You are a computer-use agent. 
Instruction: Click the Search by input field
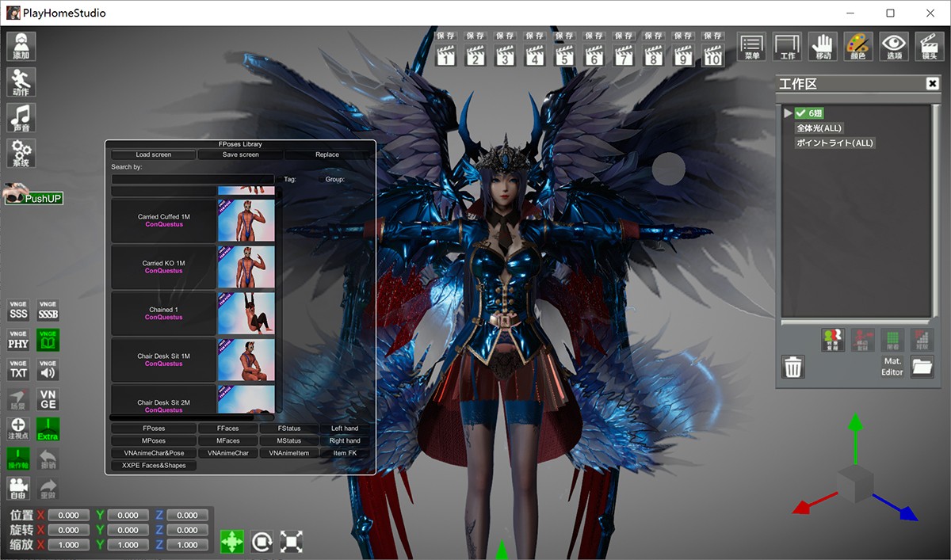point(193,180)
